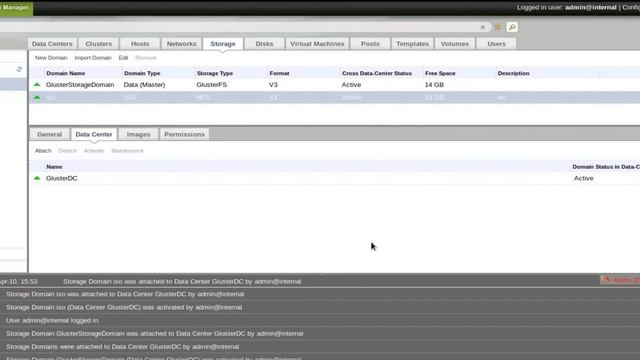Open the Clusters tab
Viewport: 640px width, 360px height.
[98, 44]
